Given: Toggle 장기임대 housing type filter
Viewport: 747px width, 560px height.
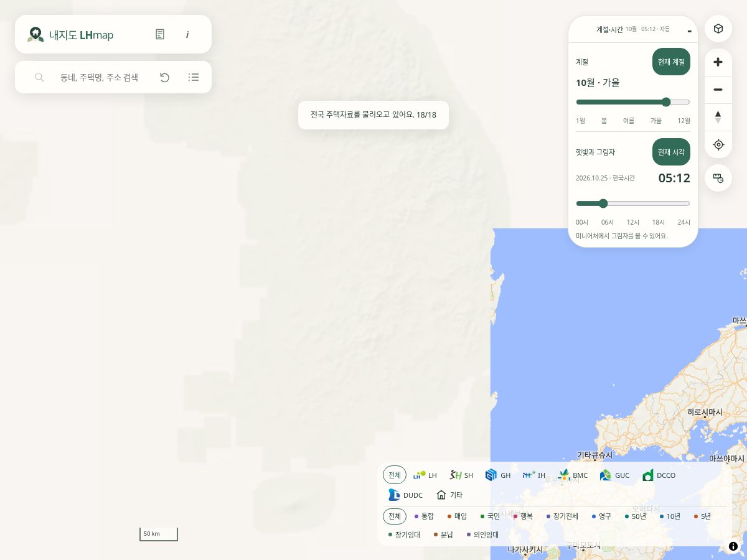Looking at the screenshot, I should tap(405, 534).
